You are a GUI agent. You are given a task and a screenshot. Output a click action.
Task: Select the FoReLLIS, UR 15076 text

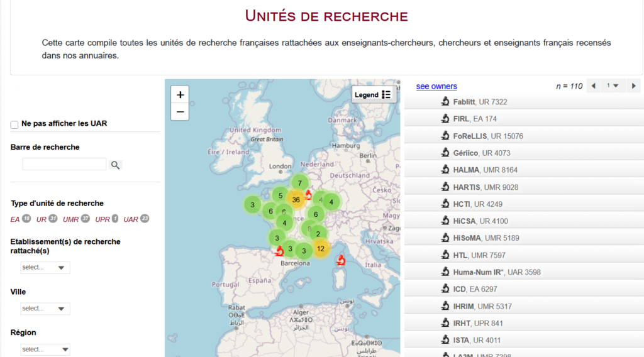coord(488,136)
